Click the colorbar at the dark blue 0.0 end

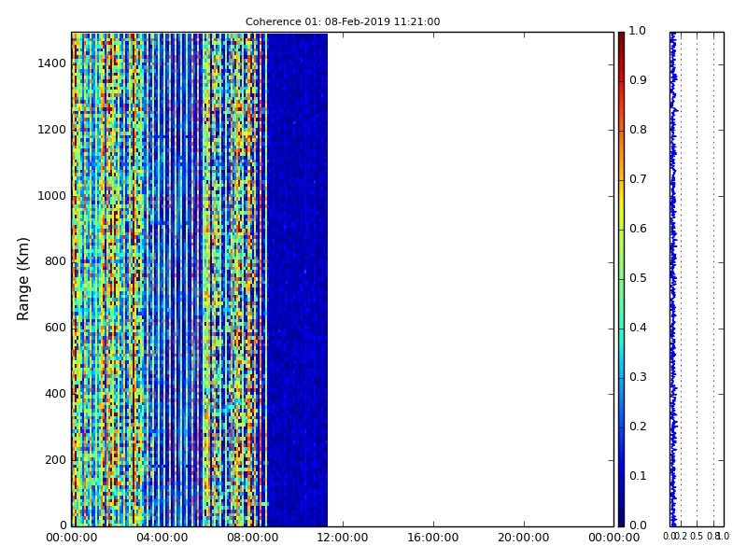coord(621,523)
